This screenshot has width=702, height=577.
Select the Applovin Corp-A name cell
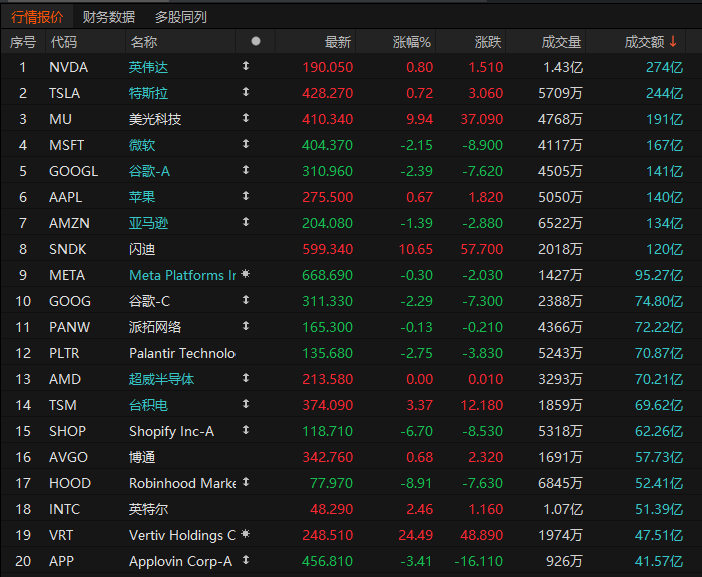[180, 561]
